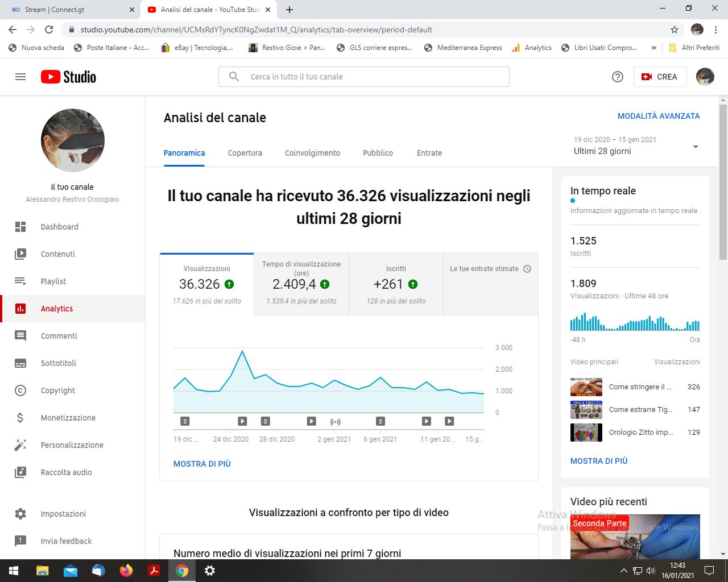Open the volume control in system tray
Viewport: 728px width, 582px height.
651,571
